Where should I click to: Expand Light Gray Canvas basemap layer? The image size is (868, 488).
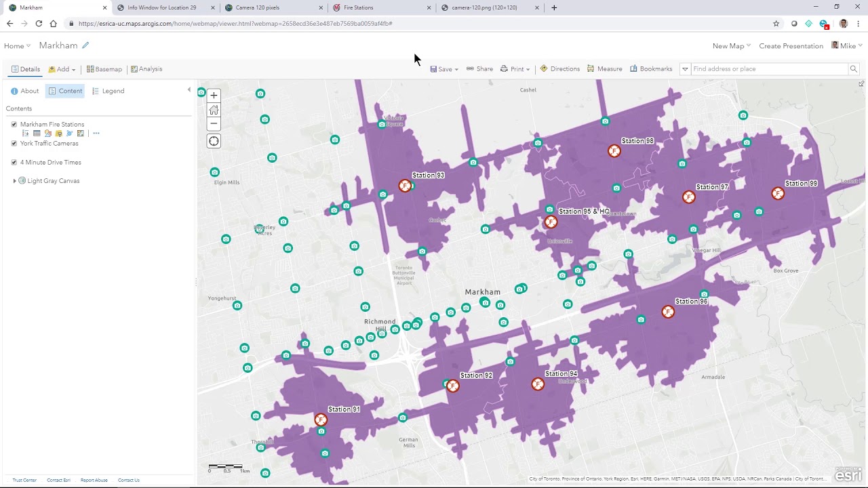[x=15, y=181]
